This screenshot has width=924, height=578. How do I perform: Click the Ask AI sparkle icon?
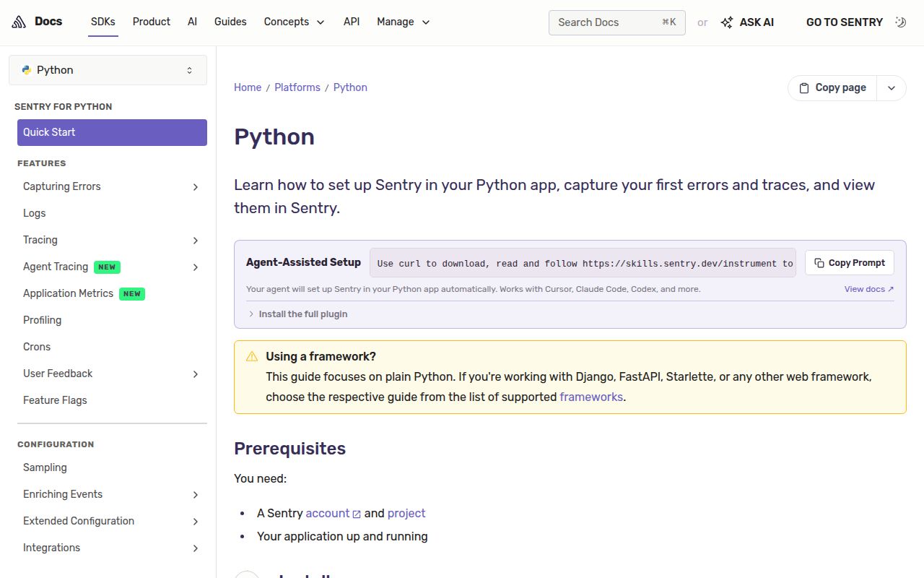click(x=727, y=22)
